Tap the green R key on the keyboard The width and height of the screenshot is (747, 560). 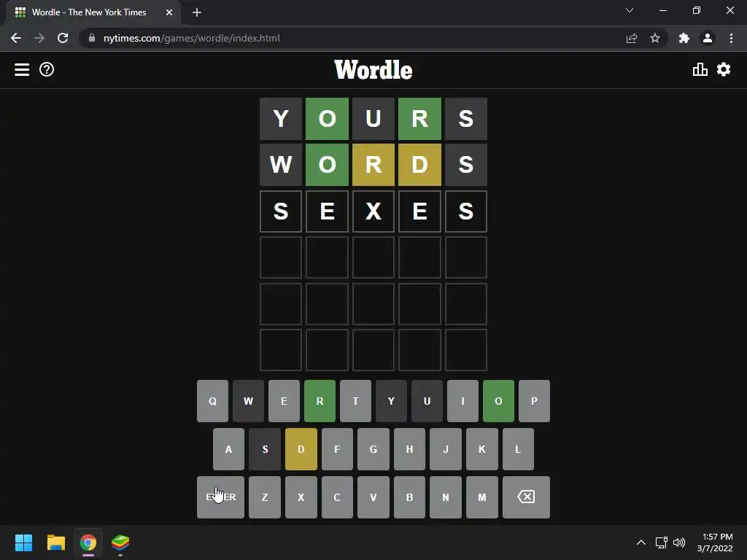pos(320,401)
